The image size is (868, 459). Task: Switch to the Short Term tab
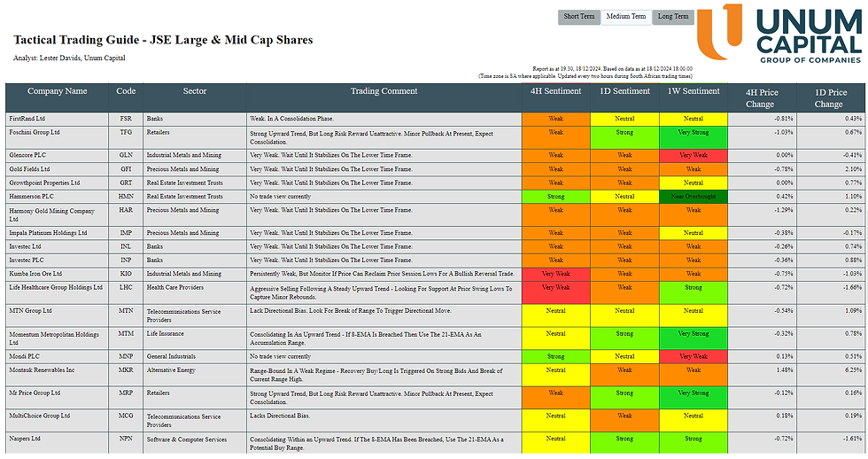point(579,17)
